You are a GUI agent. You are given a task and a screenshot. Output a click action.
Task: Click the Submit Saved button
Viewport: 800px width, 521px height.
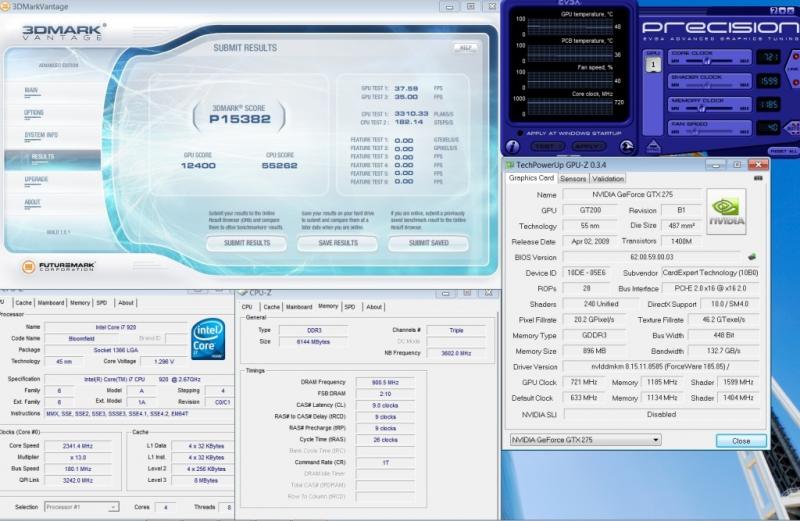[x=429, y=243]
